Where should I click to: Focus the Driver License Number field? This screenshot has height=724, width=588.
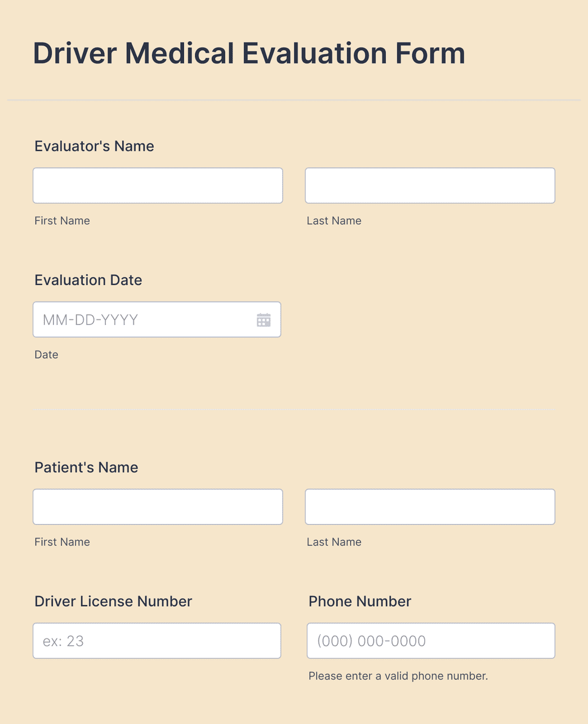pyautogui.click(x=157, y=641)
